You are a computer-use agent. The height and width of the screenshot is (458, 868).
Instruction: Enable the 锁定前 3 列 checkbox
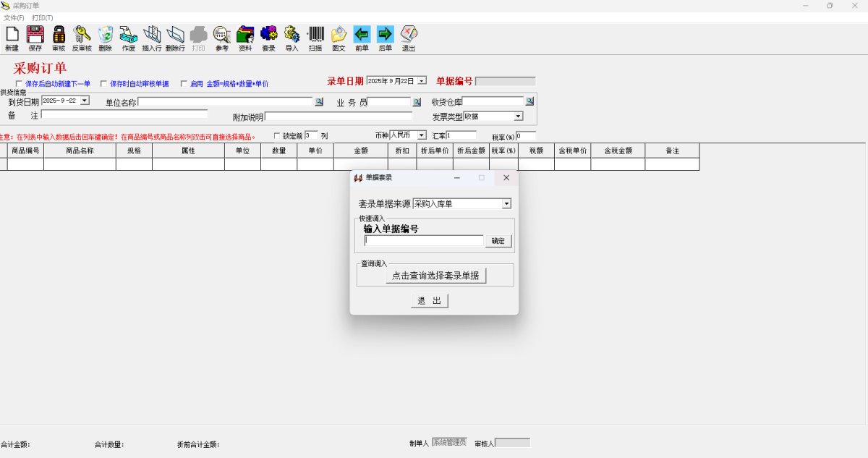[x=278, y=135]
